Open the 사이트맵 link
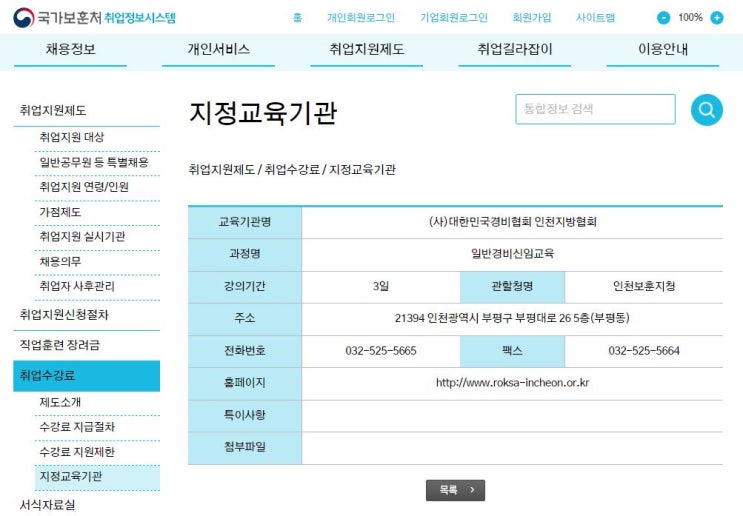This screenshot has height=516, width=743. point(595,18)
